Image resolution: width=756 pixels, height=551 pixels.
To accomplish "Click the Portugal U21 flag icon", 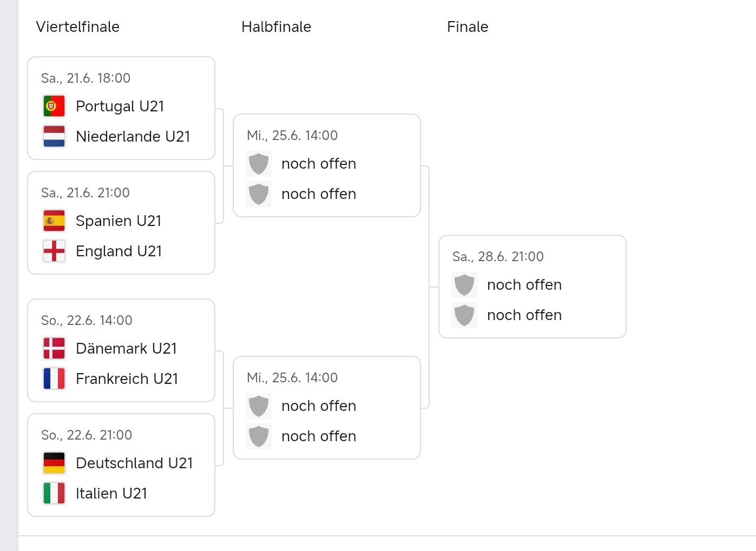I will tap(54, 106).
